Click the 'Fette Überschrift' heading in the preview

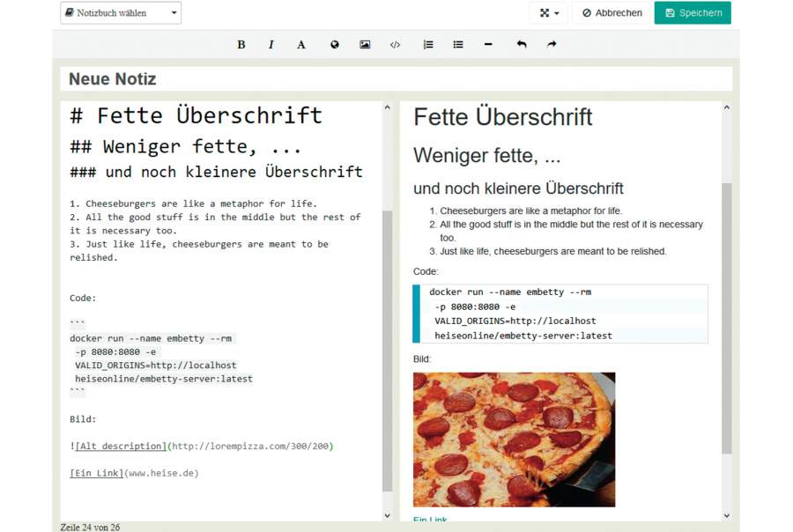pos(503,117)
